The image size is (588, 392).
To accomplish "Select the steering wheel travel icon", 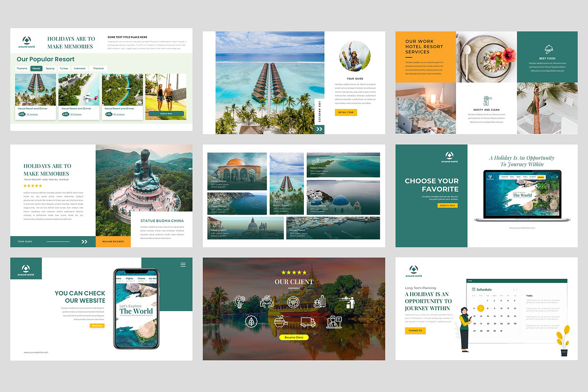I will coord(294,302).
